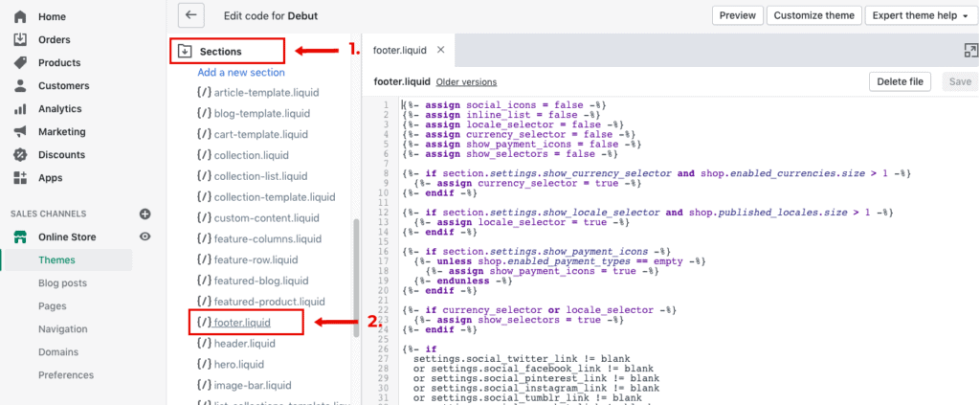Open the Home menu item
Viewport: 980px width, 405px height.
tap(52, 17)
